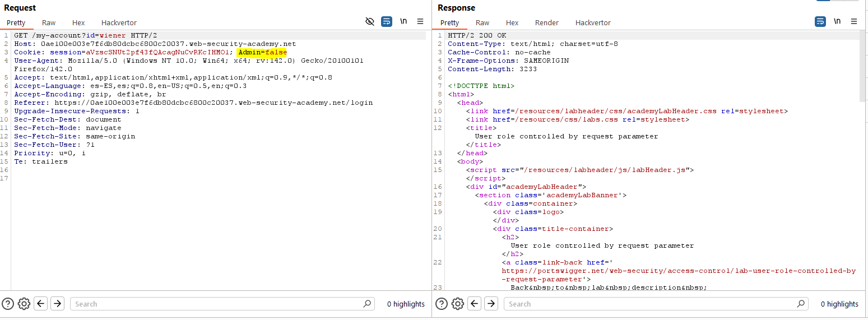Screen dimensions: 868x320
Task: Go to previous match in Request search
Action: [x=40, y=304]
